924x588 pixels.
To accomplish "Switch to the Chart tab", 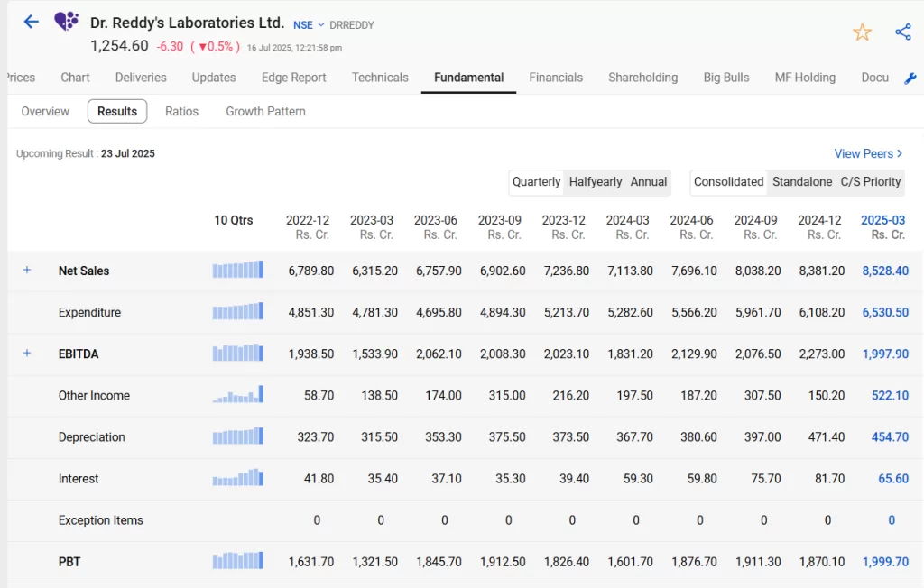I will point(75,78).
